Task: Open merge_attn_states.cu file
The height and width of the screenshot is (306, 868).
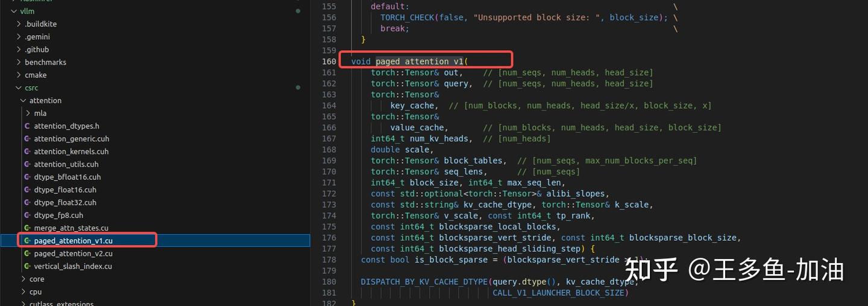Action: (71, 228)
